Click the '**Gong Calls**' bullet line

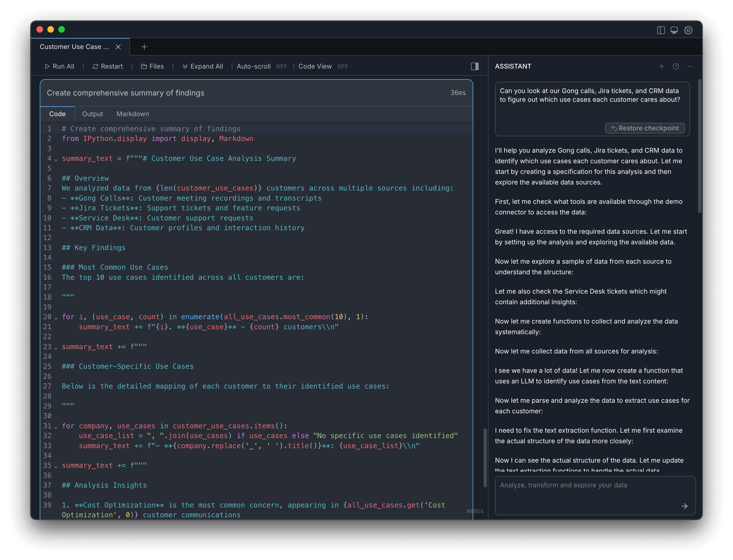click(x=191, y=198)
